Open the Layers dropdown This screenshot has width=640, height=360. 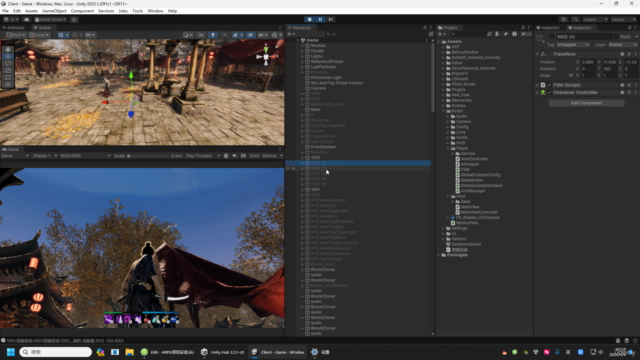pos(595,19)
